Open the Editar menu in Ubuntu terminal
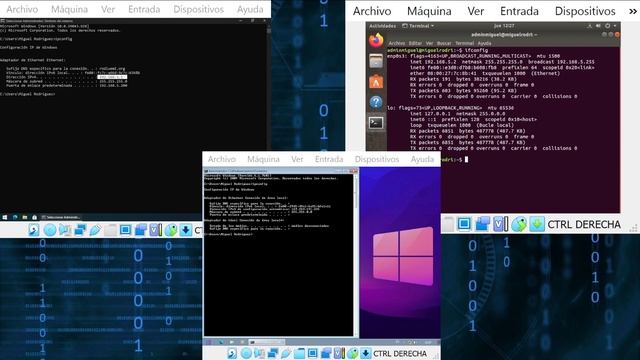This screenshot has height=360, width=640. tap(415, 43)
